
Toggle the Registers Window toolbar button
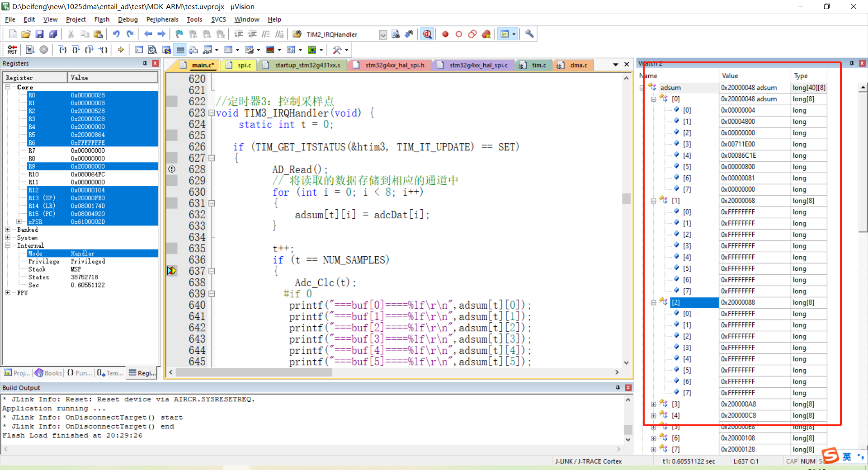[180, 50]
